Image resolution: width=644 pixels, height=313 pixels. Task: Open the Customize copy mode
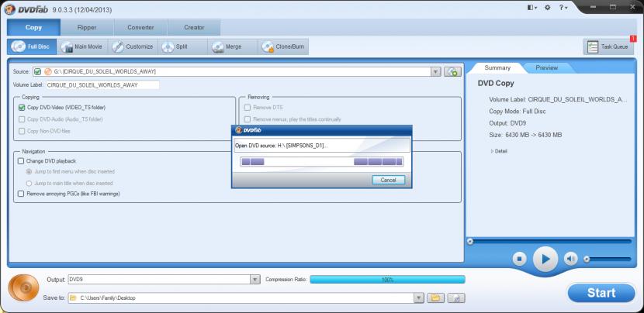(x=133, y=46)
